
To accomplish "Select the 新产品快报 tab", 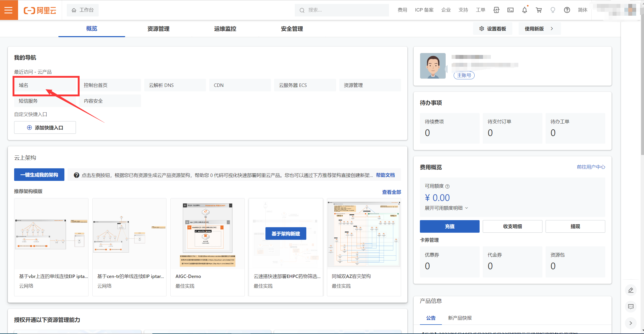I will (x=460, y=318).
